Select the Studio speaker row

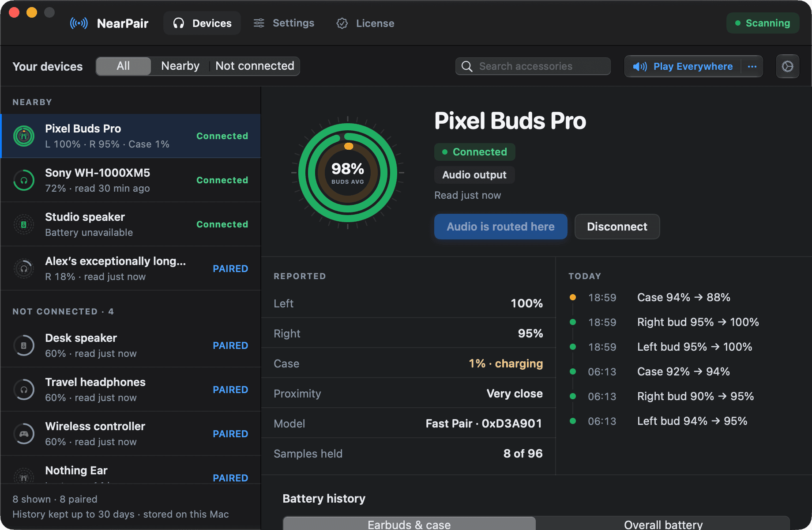131,224
